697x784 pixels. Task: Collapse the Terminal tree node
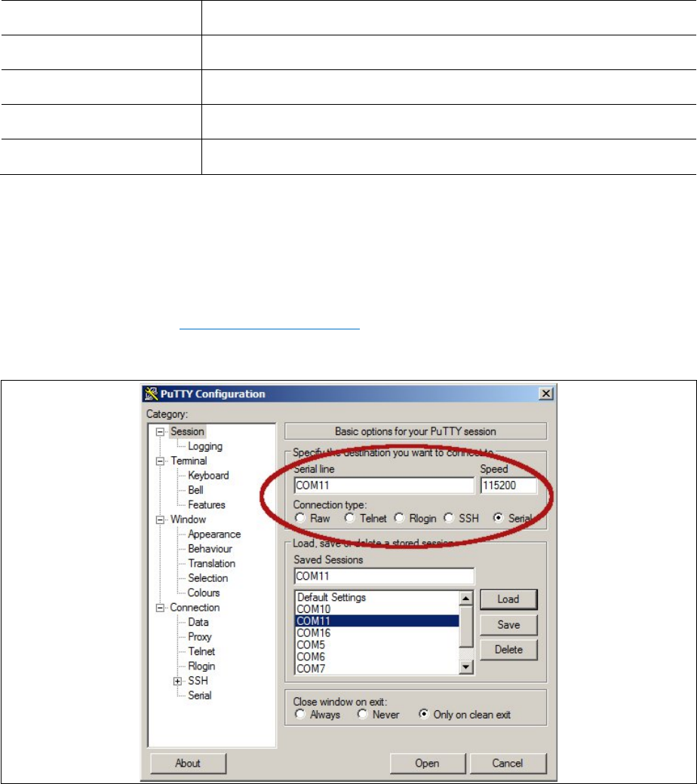tap(160, 461)
